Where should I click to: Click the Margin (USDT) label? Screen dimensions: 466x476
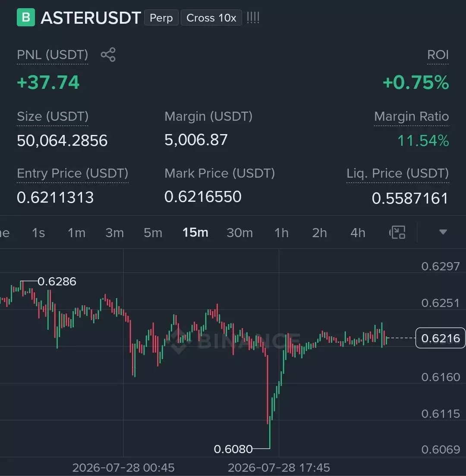coord(208,116)
